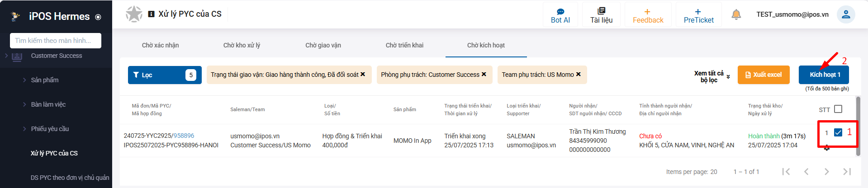This screenshot has height=188, width=868.
Task: Click the Xuất excel button
Action: click(x=763, y=75)
